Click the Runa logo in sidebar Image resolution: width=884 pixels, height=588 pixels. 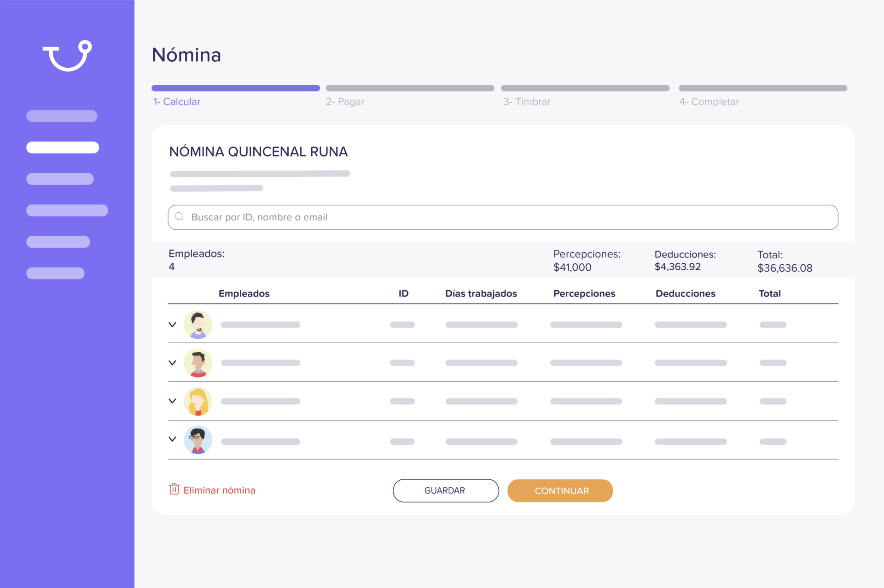coord(67,56)
